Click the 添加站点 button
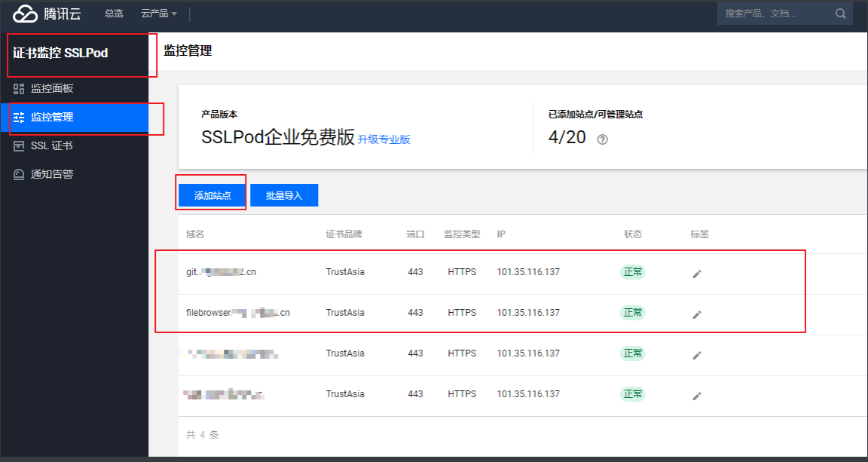The width and height of the screenshot is (868, 462). [x=211, y=194]
